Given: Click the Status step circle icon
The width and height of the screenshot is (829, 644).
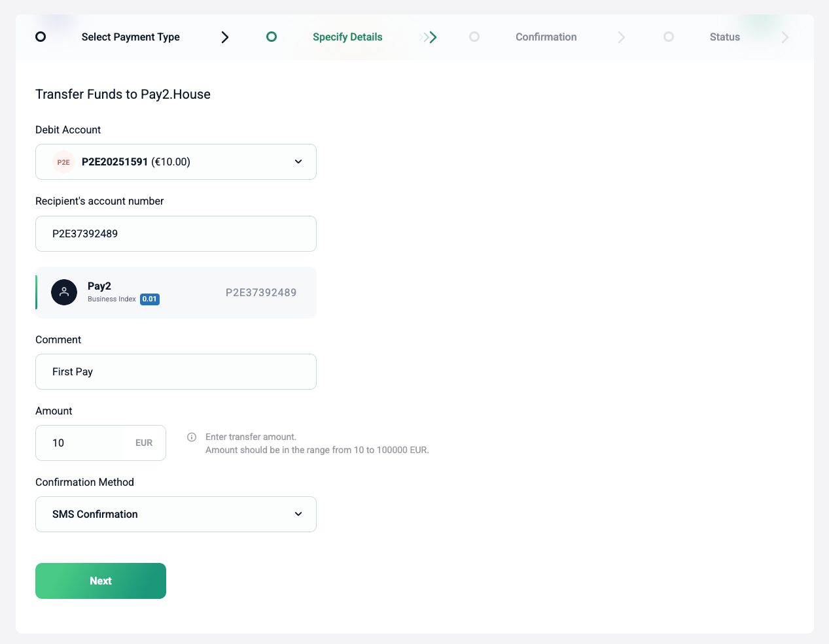Looking at the screenshot, I should click(x=669, y=37).
